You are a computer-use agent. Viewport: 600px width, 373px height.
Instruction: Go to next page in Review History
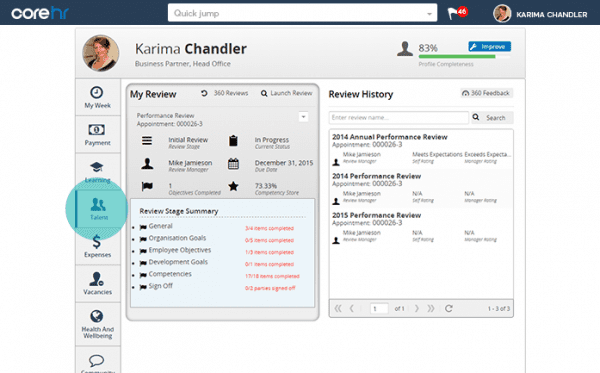tap(417, 308)
